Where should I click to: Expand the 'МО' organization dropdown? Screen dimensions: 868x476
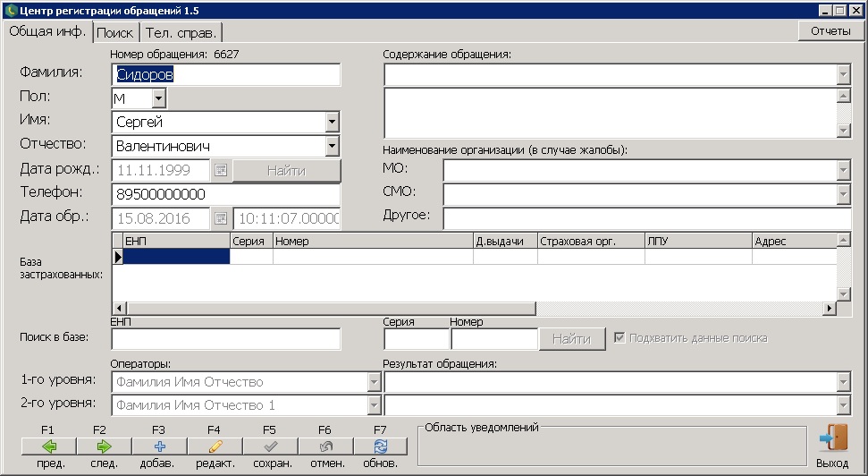click(x=843, y=170)
